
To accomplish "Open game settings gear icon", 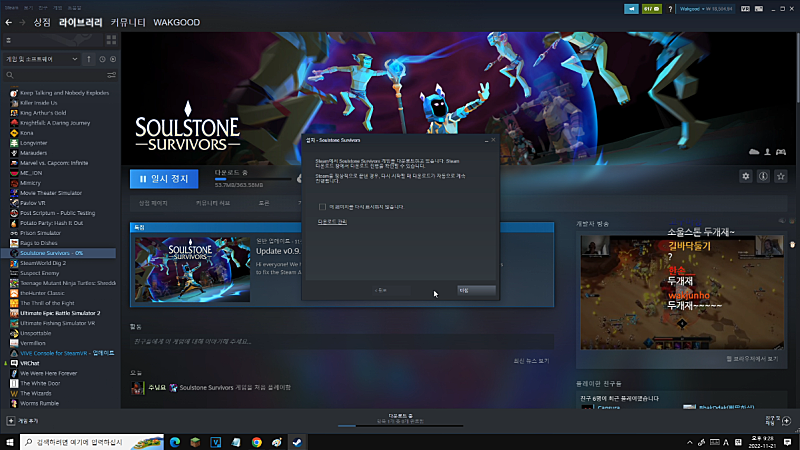I will click(x=745, y=177).
